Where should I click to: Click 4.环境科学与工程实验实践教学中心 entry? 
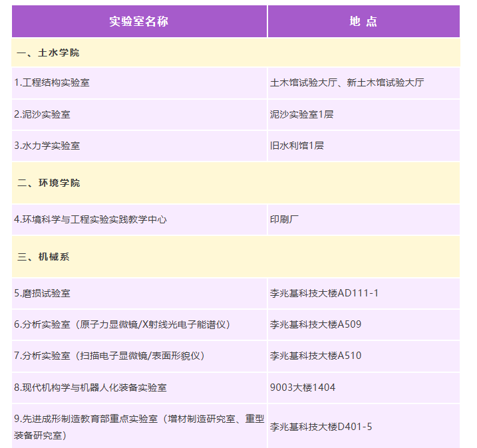click(x=90, y=219)
